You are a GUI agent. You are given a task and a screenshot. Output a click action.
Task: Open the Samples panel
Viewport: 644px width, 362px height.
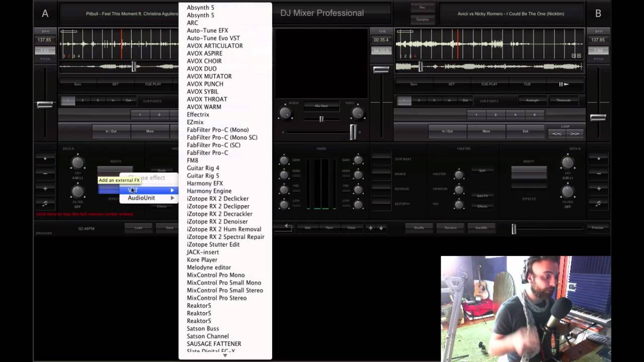point(423,19)
